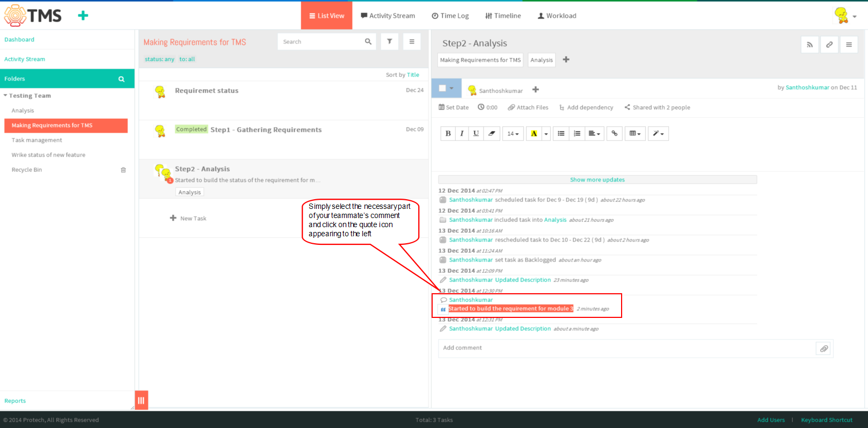Viewport: 868px width, 428px height.
Task: Open the user avatar dropdown menu
Action: (845, 16)
